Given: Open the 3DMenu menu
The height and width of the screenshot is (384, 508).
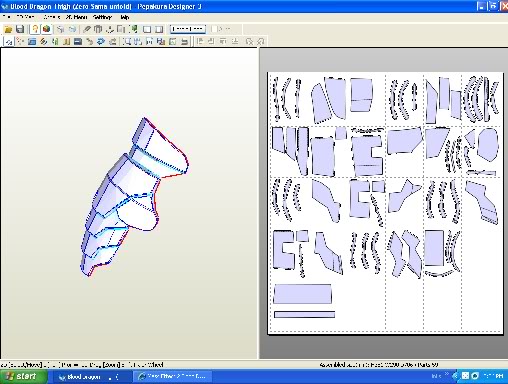Looking at the screenshot, I should pyautogui.click(x=25, y=17).
